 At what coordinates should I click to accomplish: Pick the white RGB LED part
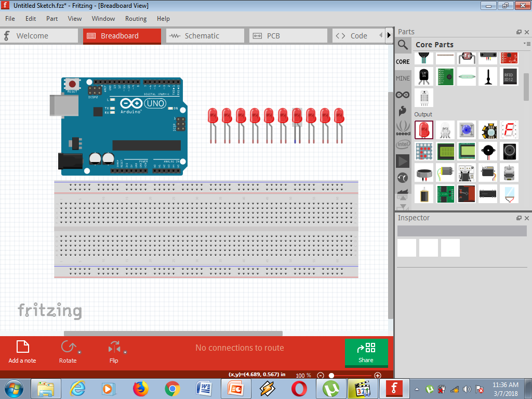click(445, 130)
